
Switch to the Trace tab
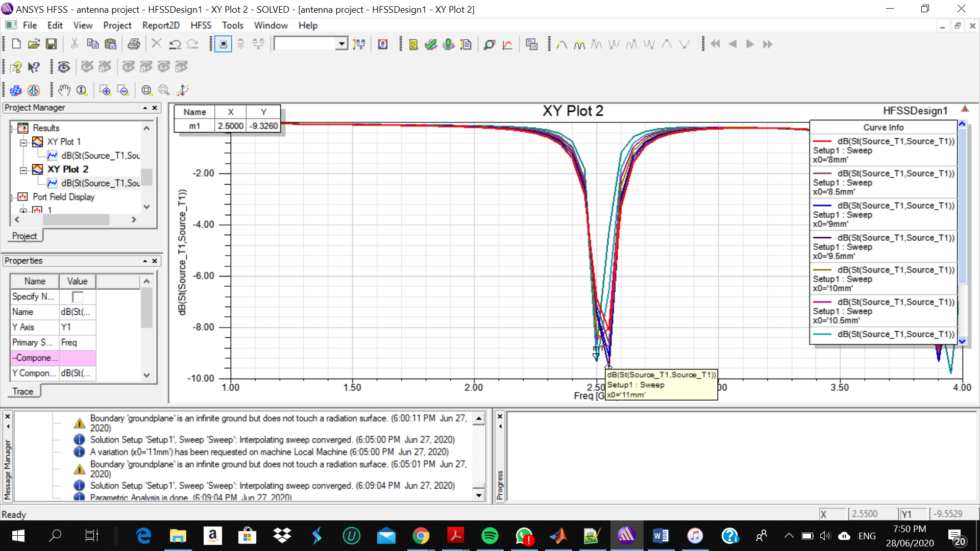point(23,391)
